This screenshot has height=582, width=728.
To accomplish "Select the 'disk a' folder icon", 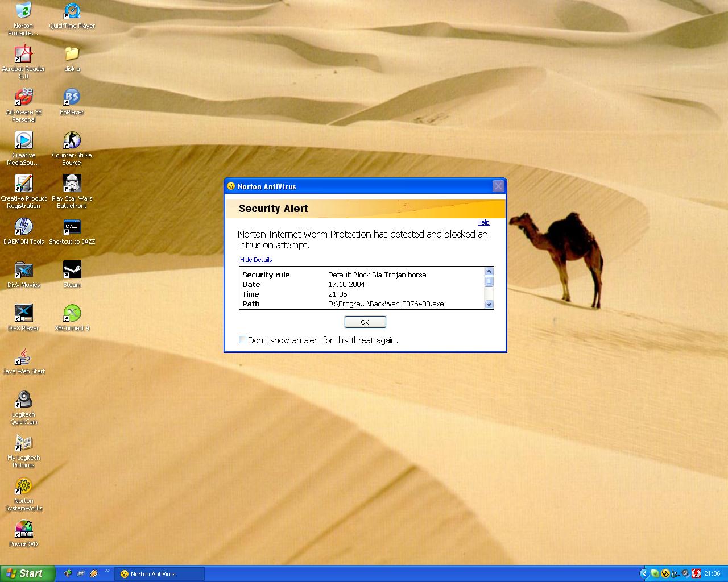I will 72,59.
